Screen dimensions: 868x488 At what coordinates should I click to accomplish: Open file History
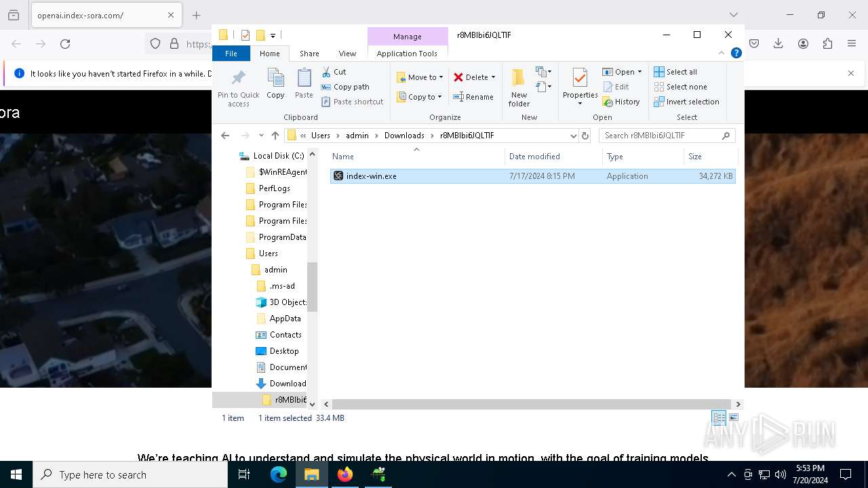(x=621, y=102)
